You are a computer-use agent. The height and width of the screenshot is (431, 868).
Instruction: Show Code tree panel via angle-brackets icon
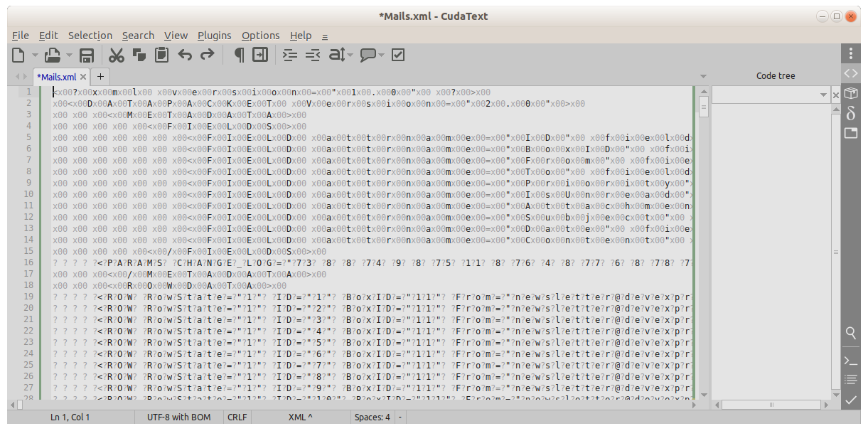coord(851,73)
